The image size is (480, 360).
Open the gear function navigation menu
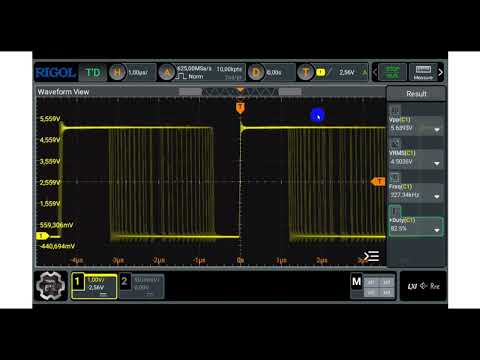pos(51,286)
